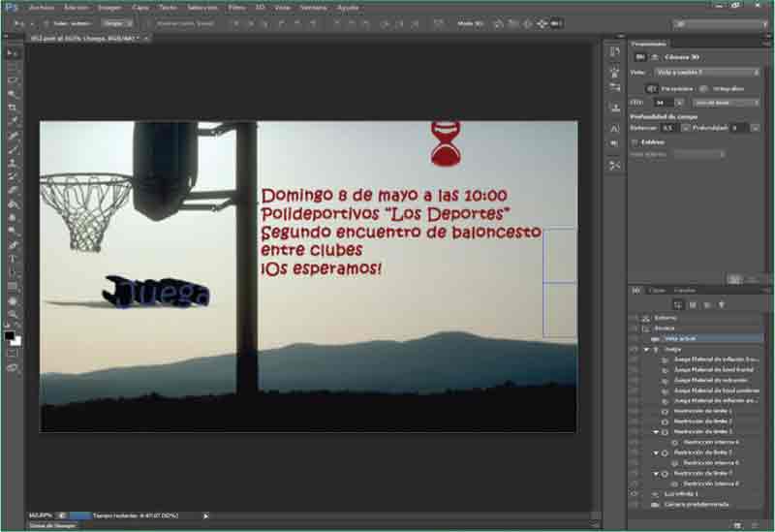
Task: Select the Eyedropper tool
Action: click(13, 121)
